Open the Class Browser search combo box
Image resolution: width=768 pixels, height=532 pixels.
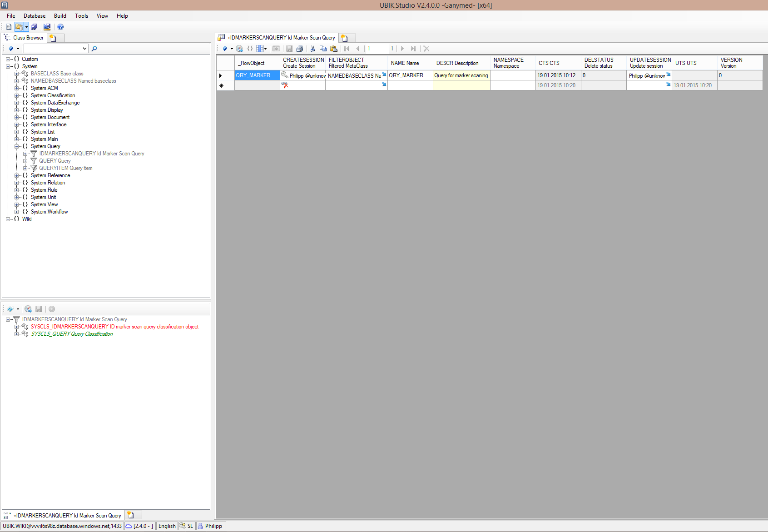point(84,49)
